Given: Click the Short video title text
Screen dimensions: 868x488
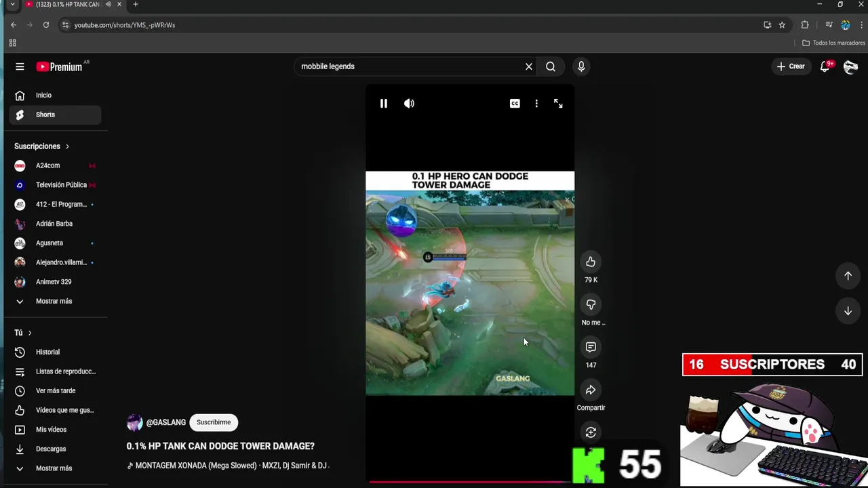Looking at the screenshot, I should click(x=220, y=446).
